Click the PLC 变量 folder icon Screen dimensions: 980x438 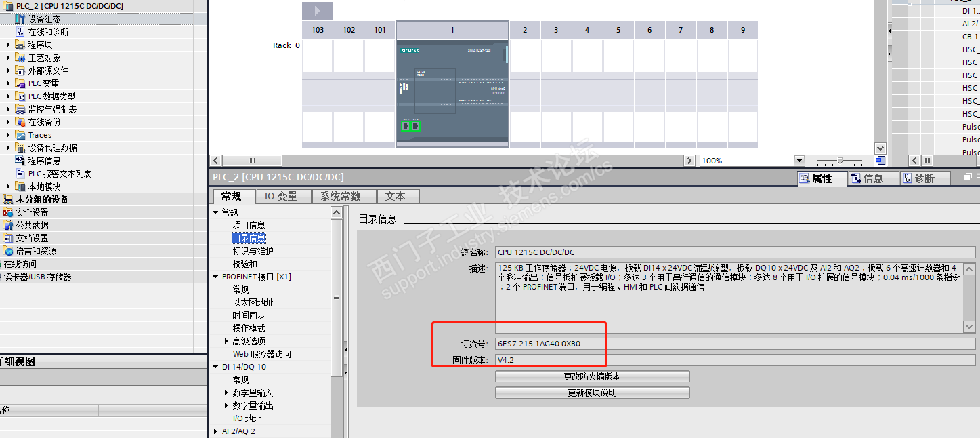[x=20, y=83]
